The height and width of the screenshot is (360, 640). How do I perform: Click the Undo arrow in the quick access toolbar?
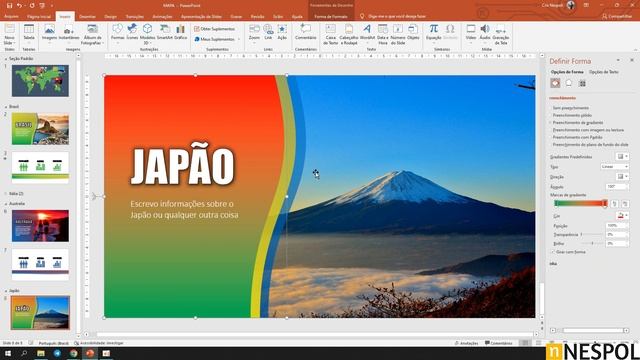coord(19,6)
